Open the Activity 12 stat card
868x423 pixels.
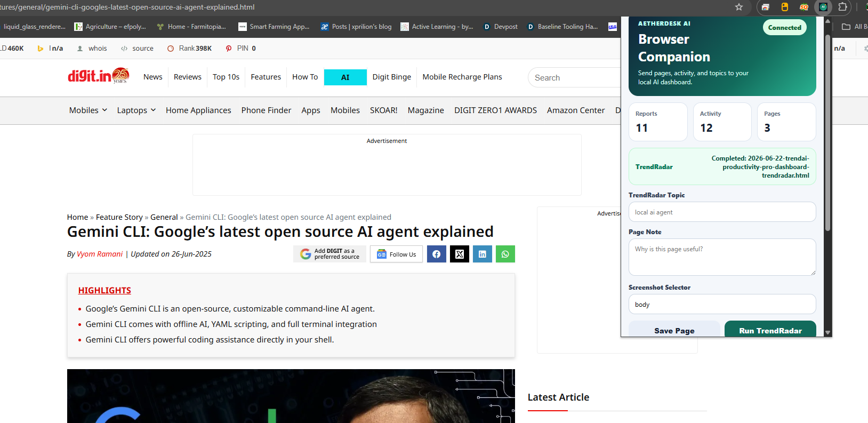tap(722, 122)
